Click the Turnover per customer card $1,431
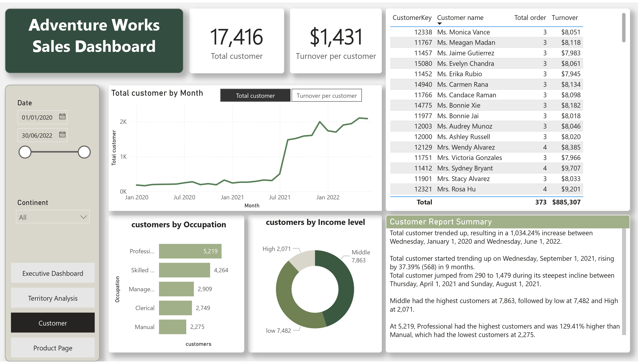 pyautogui.click(x=336, y=41)
